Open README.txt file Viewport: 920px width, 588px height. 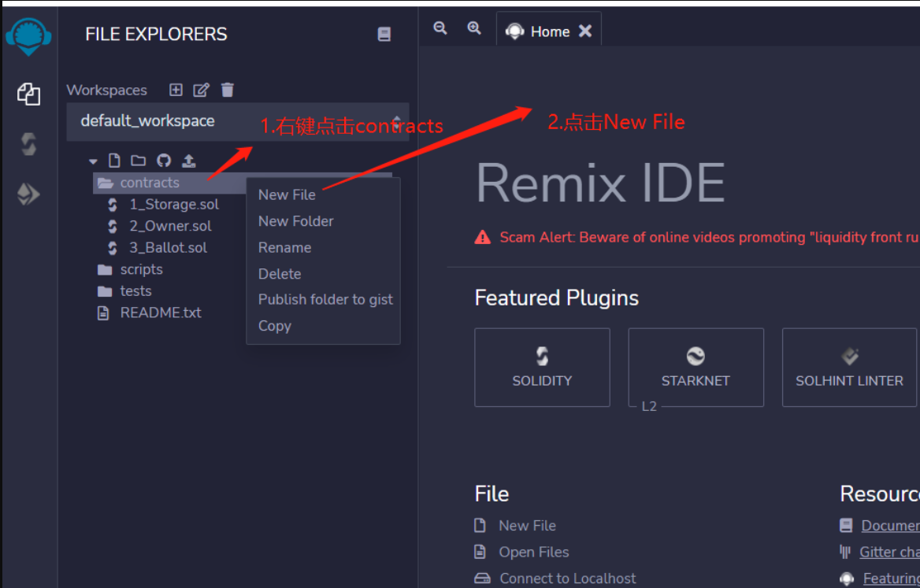click(x=161, y=313)
